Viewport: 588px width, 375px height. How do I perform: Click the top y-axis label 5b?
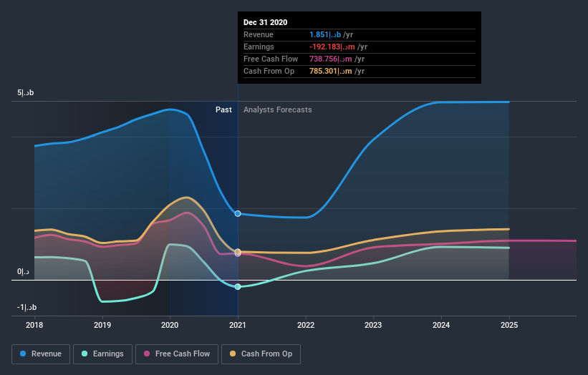pyautogui.click(x=26, y=92)
